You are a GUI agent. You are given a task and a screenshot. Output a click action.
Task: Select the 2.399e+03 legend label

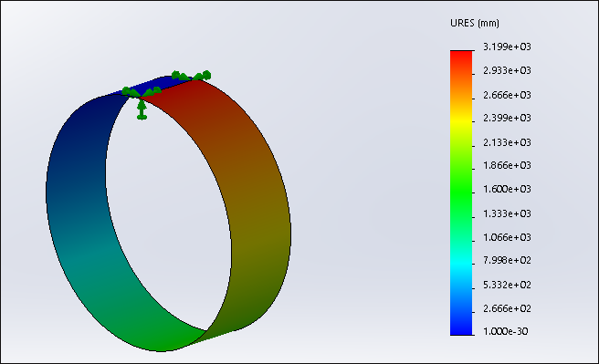click(507, 118)
